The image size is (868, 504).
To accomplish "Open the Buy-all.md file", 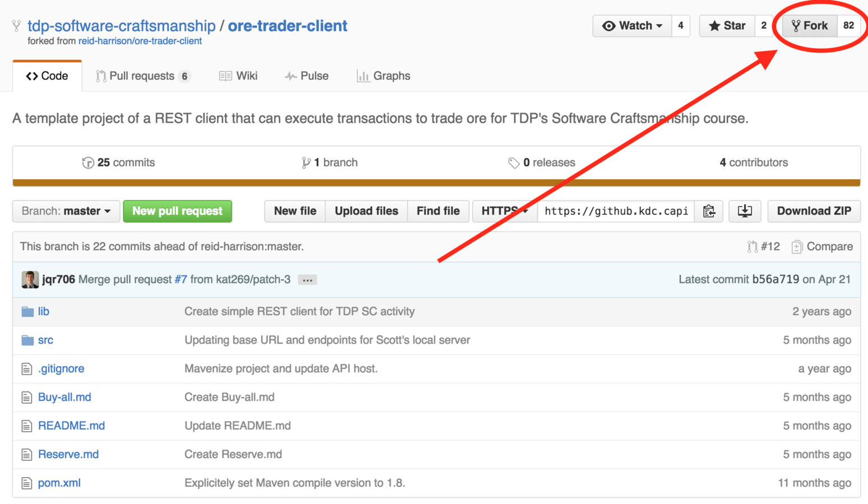I will coord(64,397).
